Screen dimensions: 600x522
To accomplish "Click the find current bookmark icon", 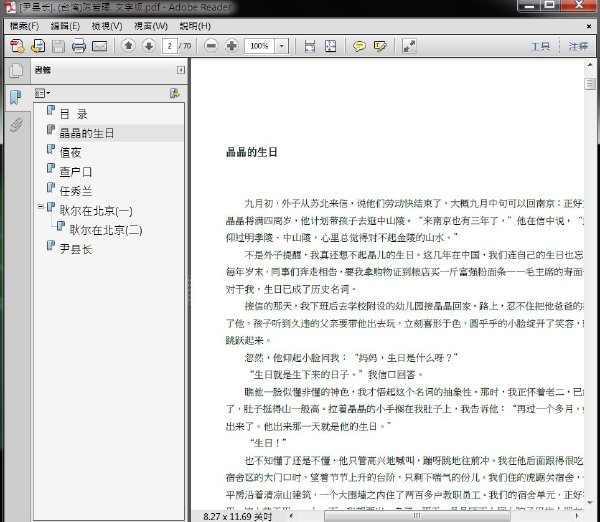I will pos(174,93).
